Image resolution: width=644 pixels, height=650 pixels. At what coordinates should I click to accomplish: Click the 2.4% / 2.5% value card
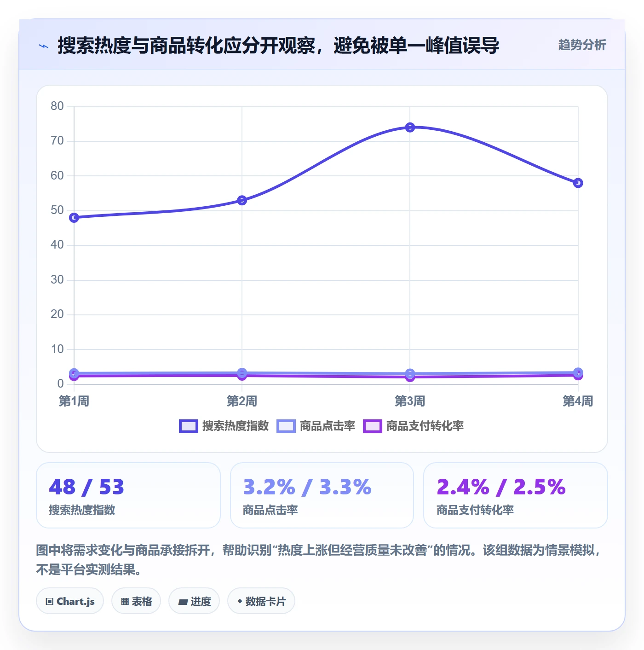[516, 495]
